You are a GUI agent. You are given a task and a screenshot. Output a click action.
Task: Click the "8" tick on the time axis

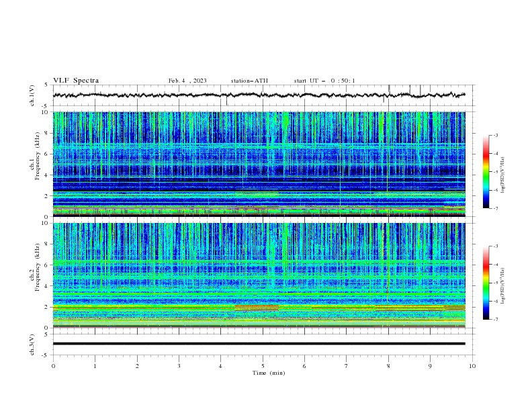click(388, 366)
